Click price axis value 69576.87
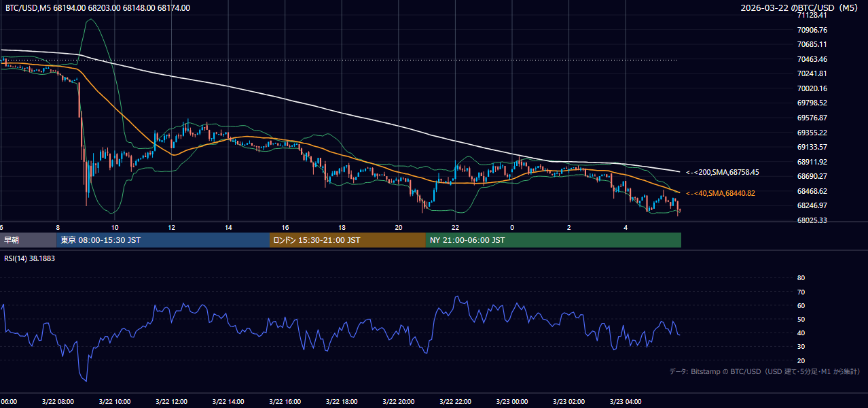 point(812,118)
